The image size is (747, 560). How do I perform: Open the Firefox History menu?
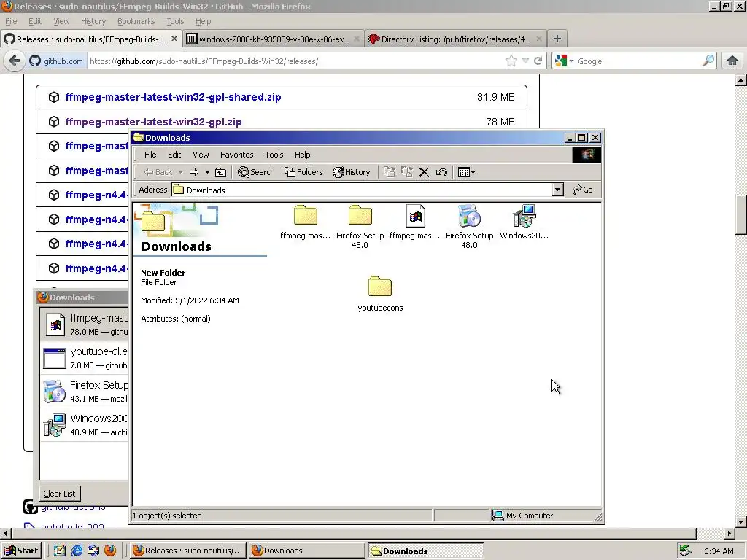[93, 21]
